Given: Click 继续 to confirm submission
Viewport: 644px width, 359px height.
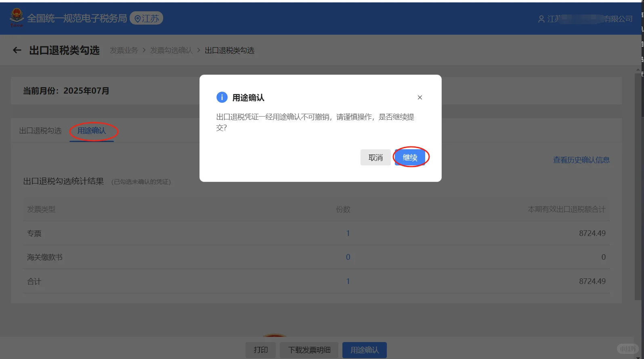Looking at the screenshot, I should coord(410,157).
